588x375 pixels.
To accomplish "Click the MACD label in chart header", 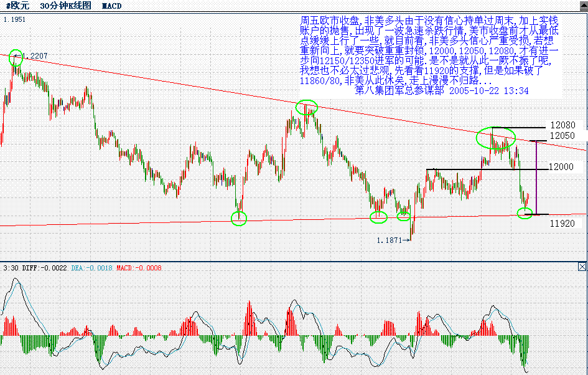I will (x=112, y=6).
